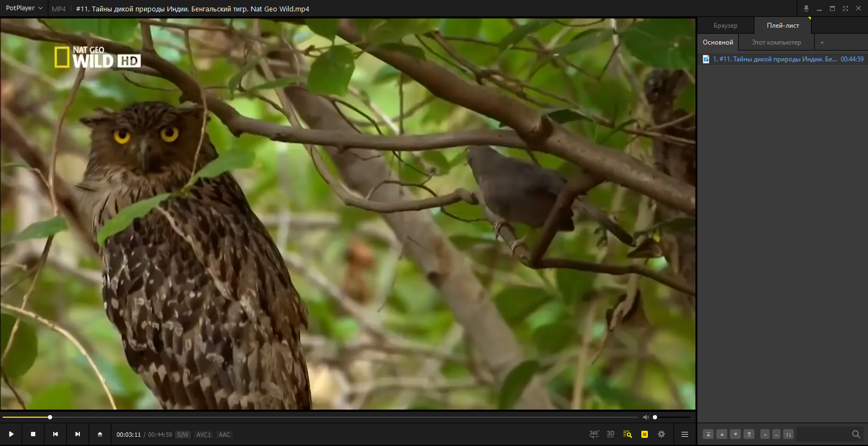868x446 pixels.
Task: Jump to the previous track
Action: [x=55, y=434]
